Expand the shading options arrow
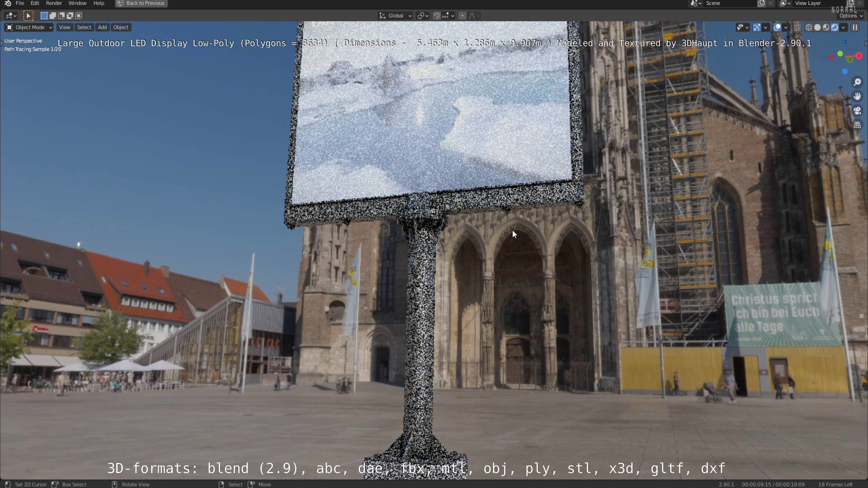The width and height of the screenshot is (868, 488). pyautogui.click(x=843, y=27)
